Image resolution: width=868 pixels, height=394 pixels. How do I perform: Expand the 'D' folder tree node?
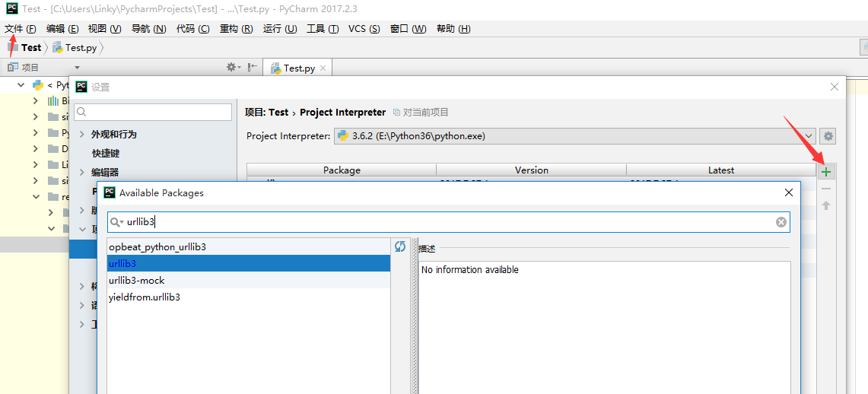pyautogui.click(x=36, y=149)
